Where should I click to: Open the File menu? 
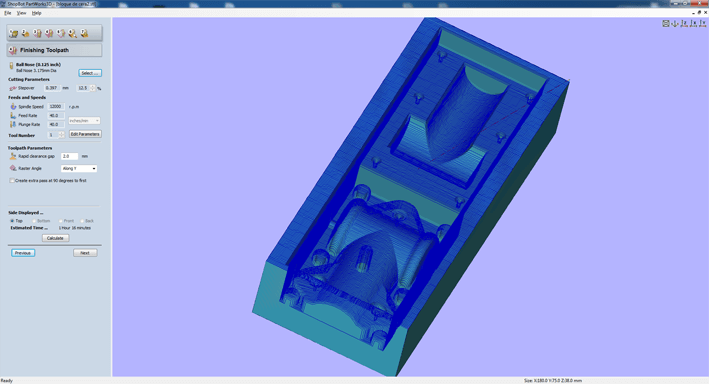pos(8,13)
